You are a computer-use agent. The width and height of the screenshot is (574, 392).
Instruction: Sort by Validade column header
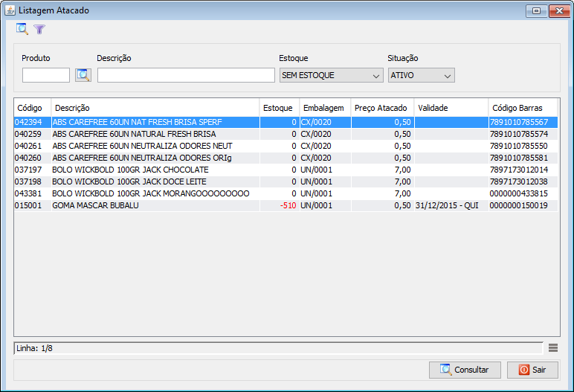pyautogui.click(x=450, y=108)
